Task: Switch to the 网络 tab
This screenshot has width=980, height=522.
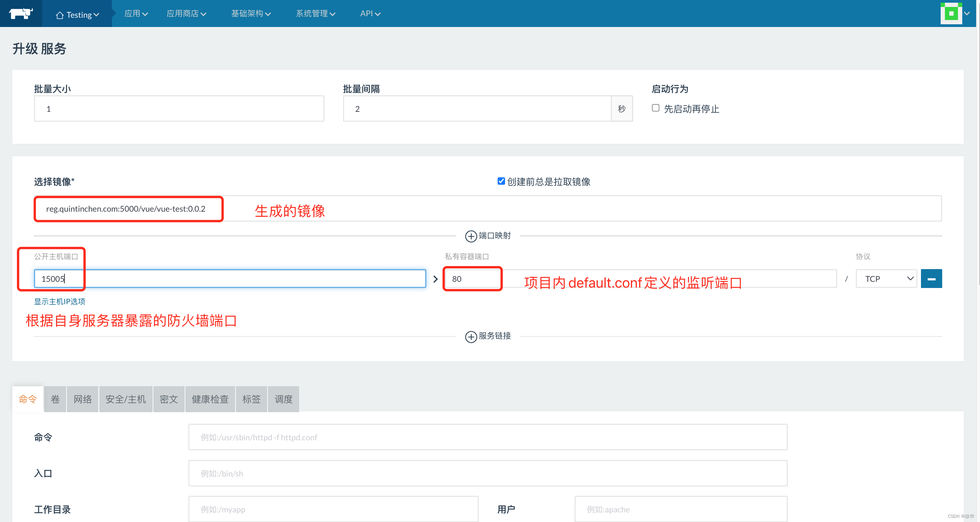Action: [x=83, y=399]
